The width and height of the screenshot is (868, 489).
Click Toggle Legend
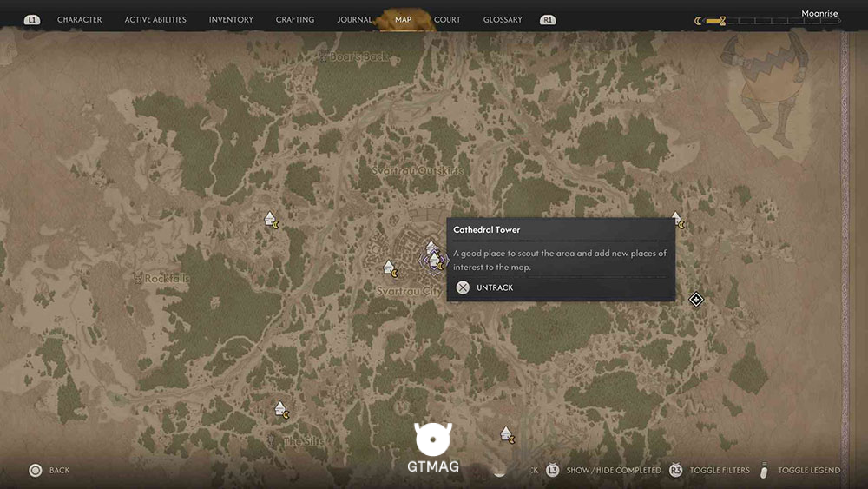coord(809,470)
